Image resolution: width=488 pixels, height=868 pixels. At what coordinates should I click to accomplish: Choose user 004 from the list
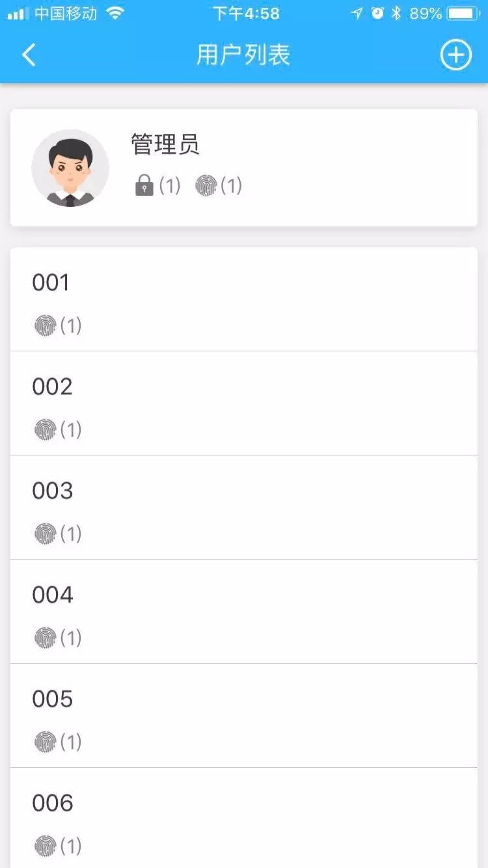click(52, 595)
